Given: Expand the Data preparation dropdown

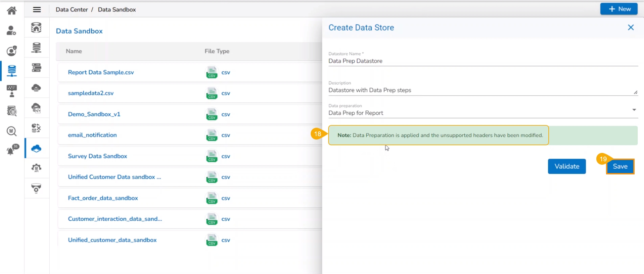Looking at the screenshot, I should (x=634, y=110).
